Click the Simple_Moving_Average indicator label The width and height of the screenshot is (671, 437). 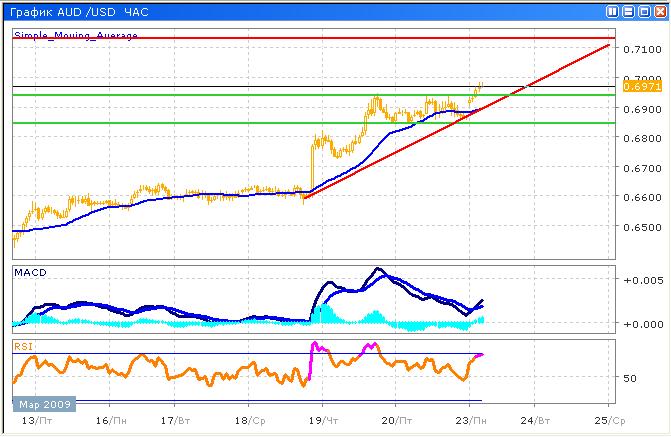click(75, 35)
